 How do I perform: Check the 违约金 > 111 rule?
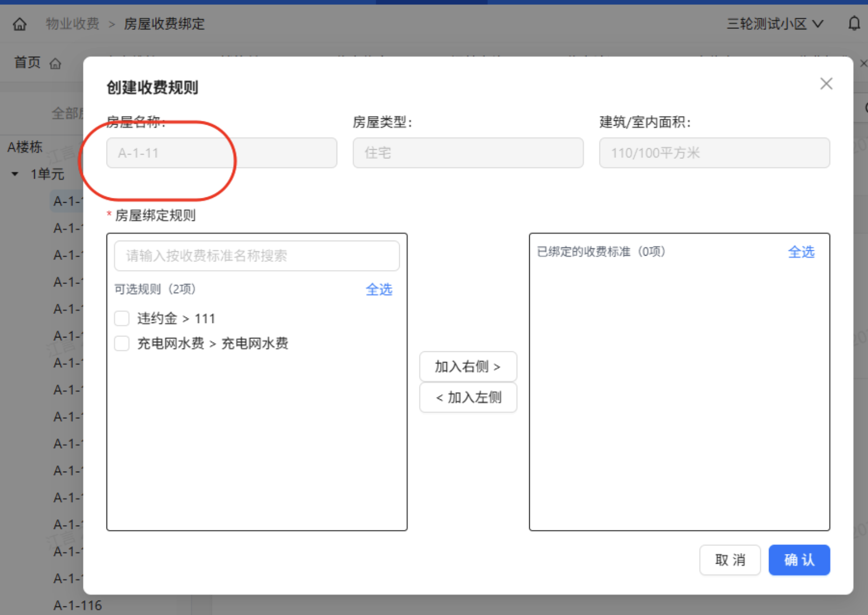121,318
